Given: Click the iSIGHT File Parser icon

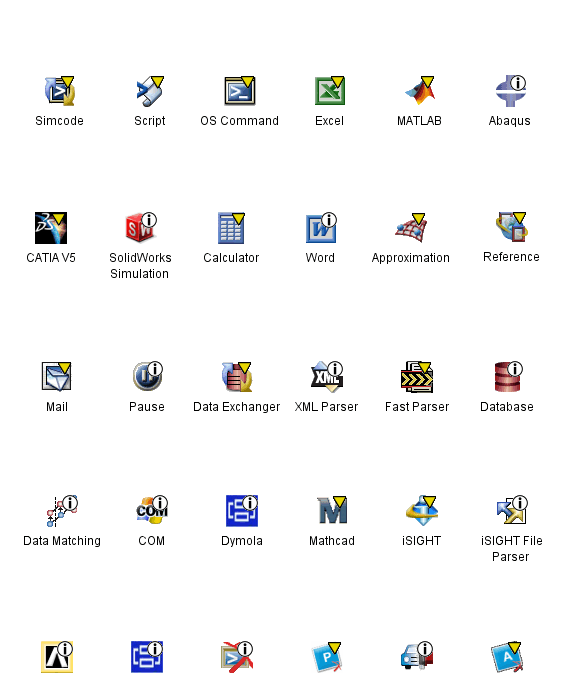Looking at the screenshot, I should coord(512,510).
